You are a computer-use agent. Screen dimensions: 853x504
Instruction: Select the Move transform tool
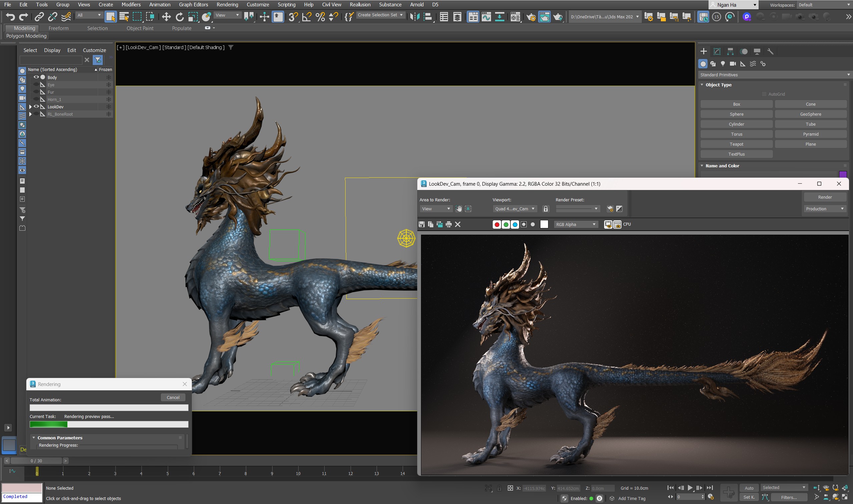[x=166, y=17]
